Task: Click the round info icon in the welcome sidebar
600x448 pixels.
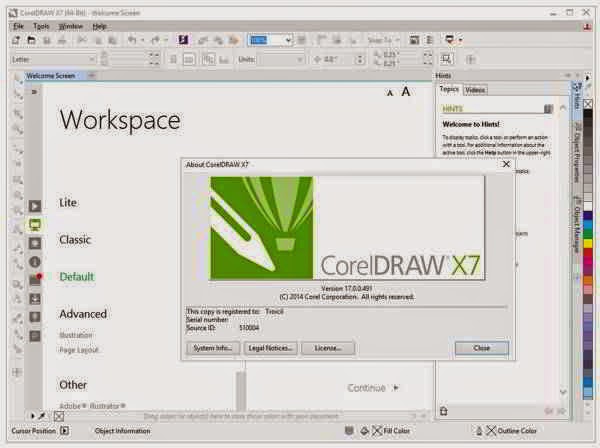Action: point(35,262)
